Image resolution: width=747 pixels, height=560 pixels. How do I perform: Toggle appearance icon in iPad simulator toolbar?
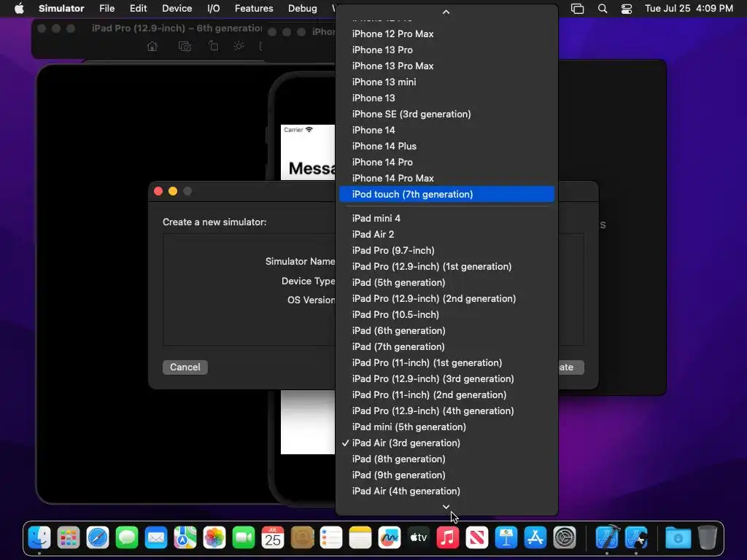point(239,46)
